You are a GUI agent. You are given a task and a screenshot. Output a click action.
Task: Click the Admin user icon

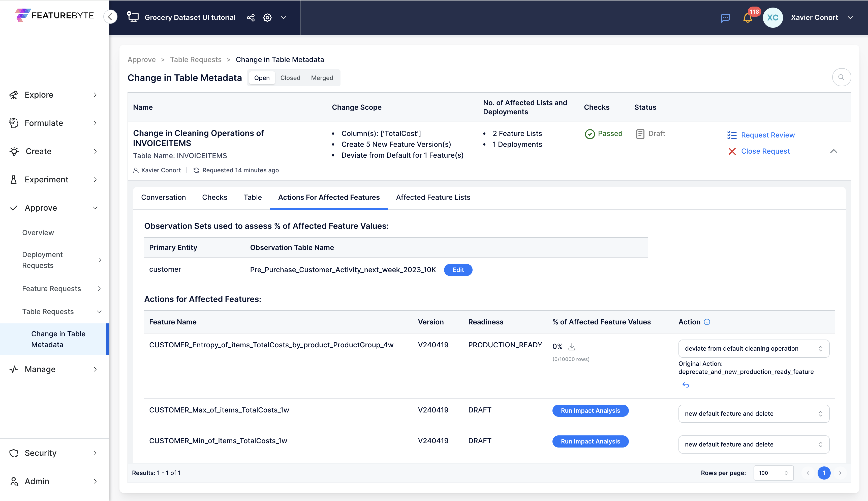click(14, 481)
